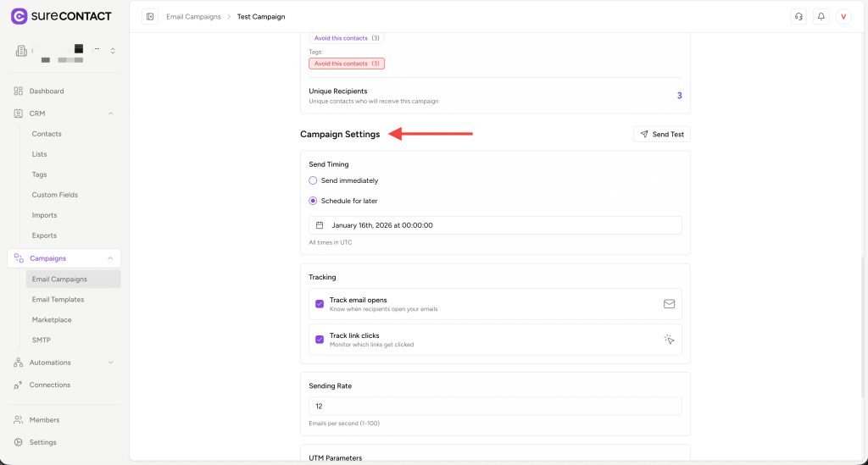Go to Email Campaigns breadcrumb

click(193, 17)
